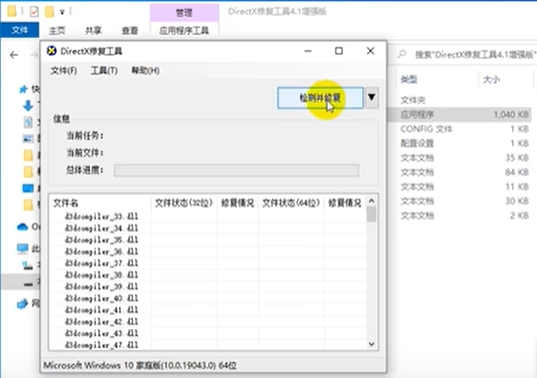
Task: Switch to the 查看 ribbon tab
Action: pos(130,30)
